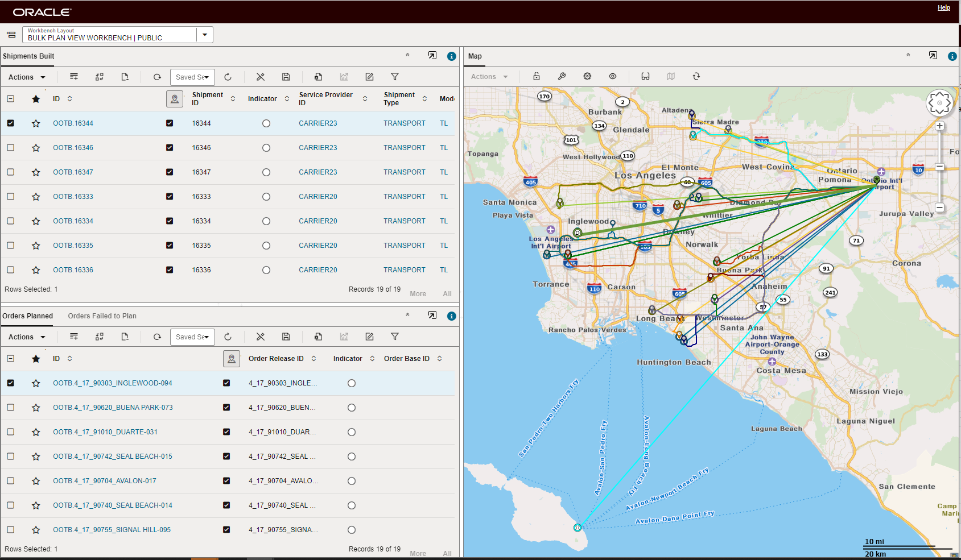The width and height of the screenshot is (961, 560).
Task: Pop out the Map panel into new window
Action: (x=933, y=56)
